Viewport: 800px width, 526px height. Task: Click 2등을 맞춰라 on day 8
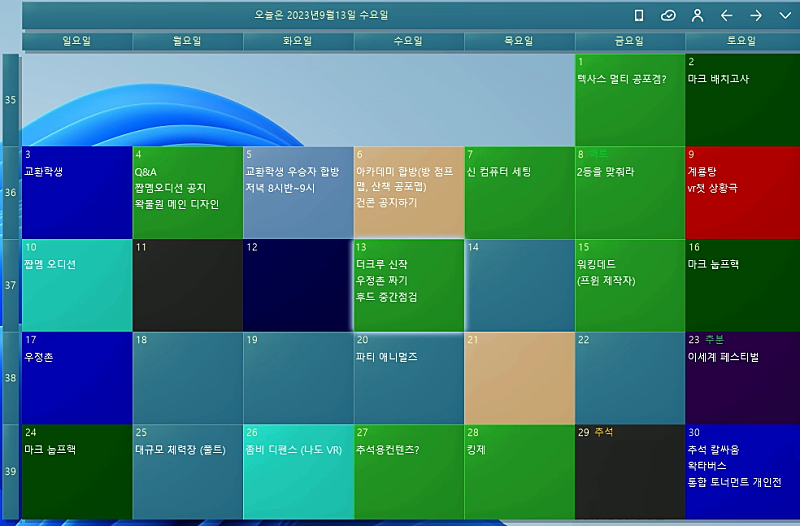click(x=606, y=172)
